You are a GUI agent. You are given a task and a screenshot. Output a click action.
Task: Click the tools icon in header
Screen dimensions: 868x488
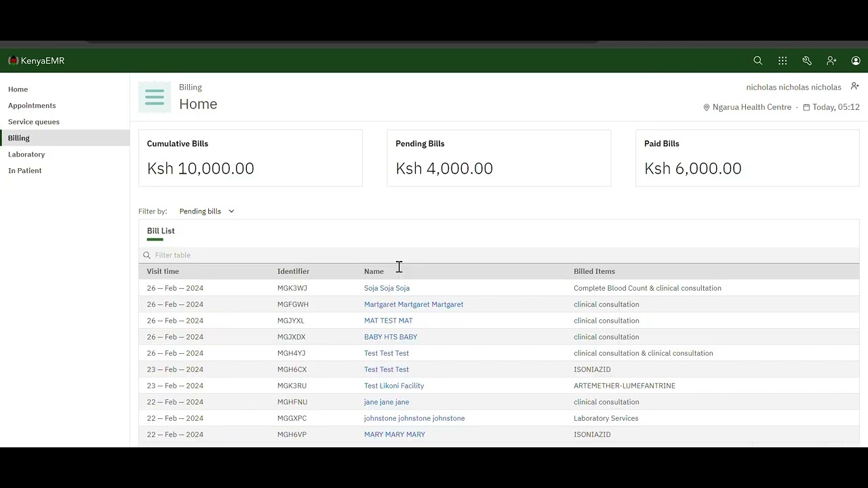tap(807, 61)
